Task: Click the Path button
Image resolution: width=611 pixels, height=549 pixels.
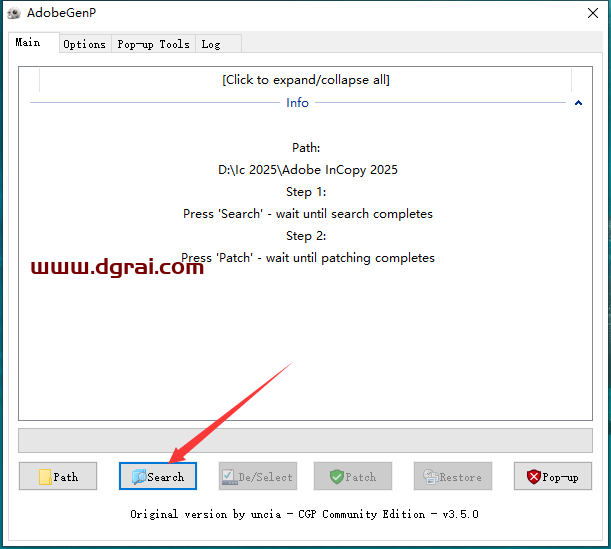Action: (x=58, y=476)
